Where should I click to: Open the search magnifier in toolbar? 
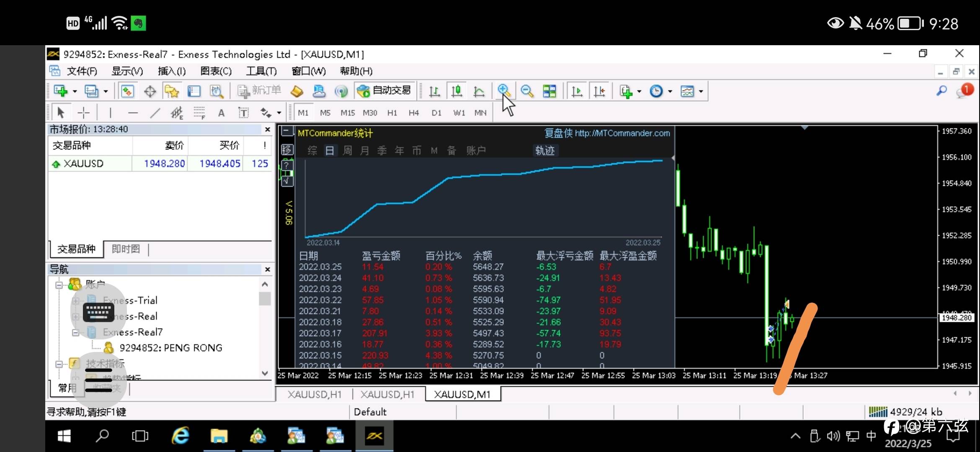[x=942, y=91]
